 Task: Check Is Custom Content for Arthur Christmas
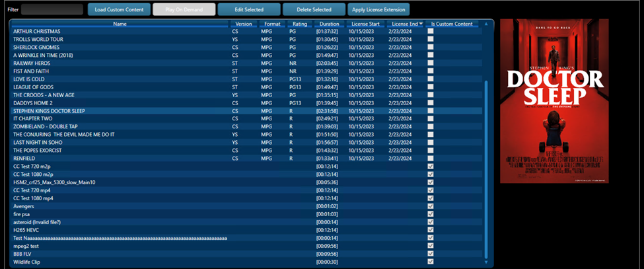(x=431, y=32)
